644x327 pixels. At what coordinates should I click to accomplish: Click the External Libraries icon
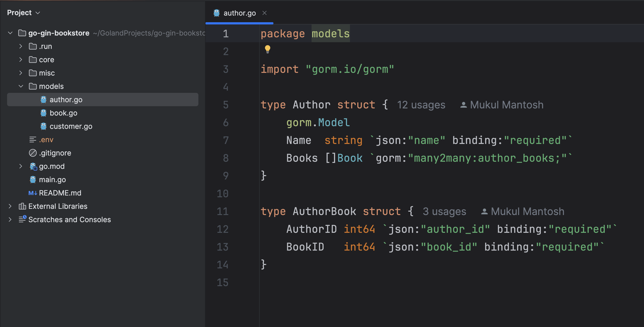[22, 206]
